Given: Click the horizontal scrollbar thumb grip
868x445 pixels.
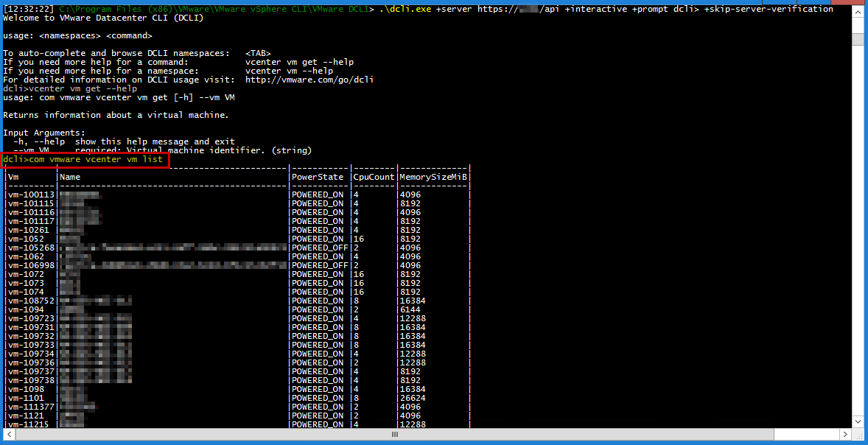Looking at the screenshot, I should tap(395, 435).
